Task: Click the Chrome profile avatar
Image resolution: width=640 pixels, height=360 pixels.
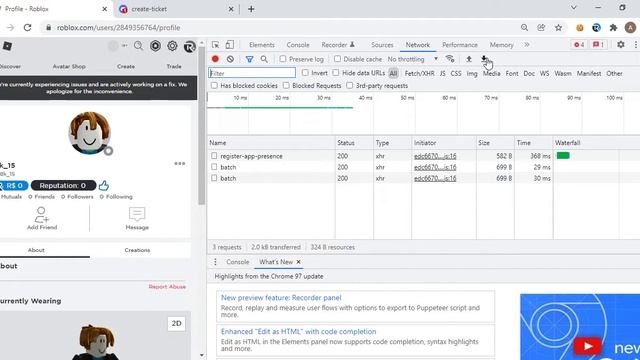Action: click(x=630, y=27)
